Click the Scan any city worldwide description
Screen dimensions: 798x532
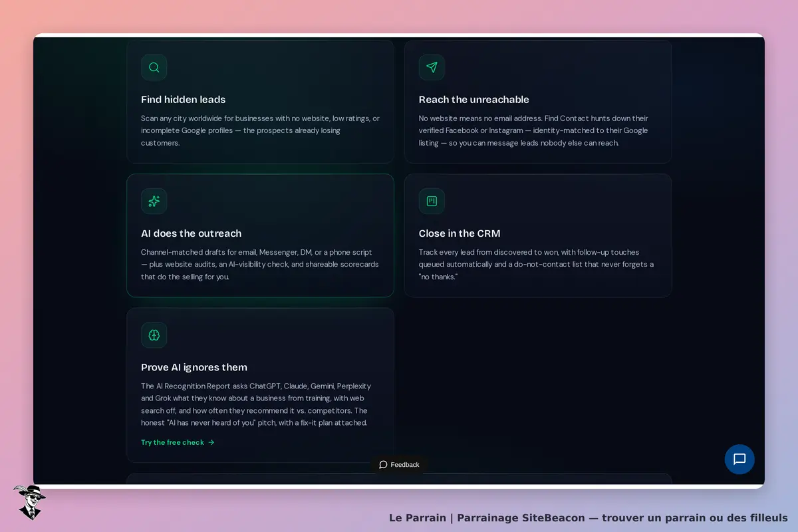pyautogui.click(x=260, y=130)
